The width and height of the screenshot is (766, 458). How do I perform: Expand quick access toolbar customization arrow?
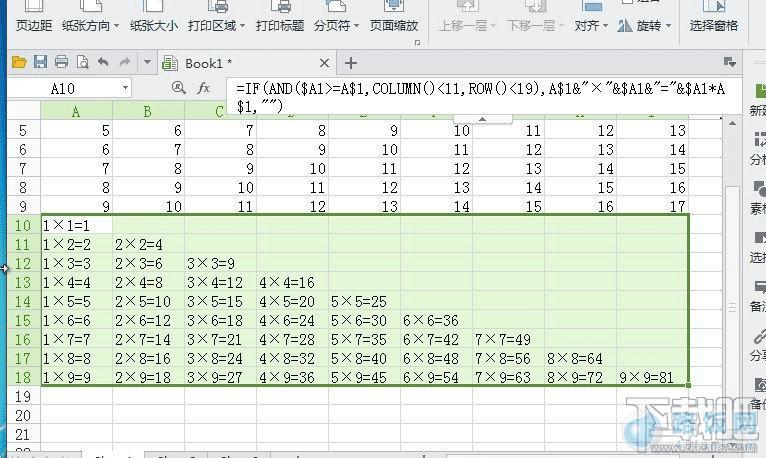pyautogui.click(x=147, y=62)
